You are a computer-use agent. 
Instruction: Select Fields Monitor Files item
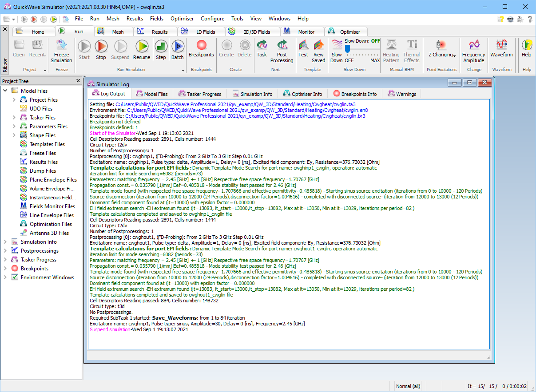tap(52, 206)
